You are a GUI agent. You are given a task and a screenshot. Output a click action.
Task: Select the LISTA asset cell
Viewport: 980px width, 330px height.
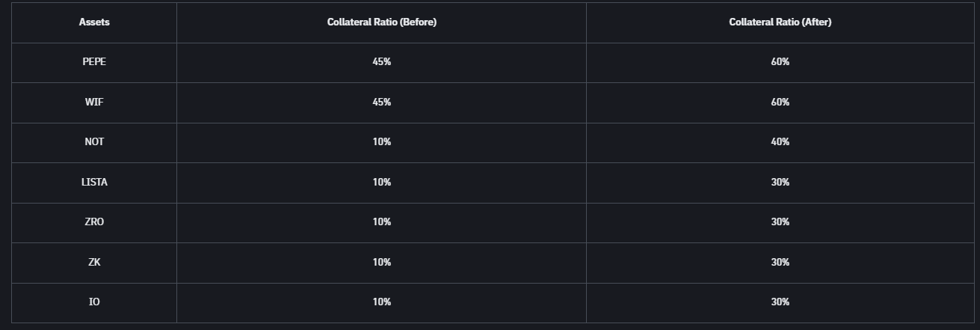94,182
